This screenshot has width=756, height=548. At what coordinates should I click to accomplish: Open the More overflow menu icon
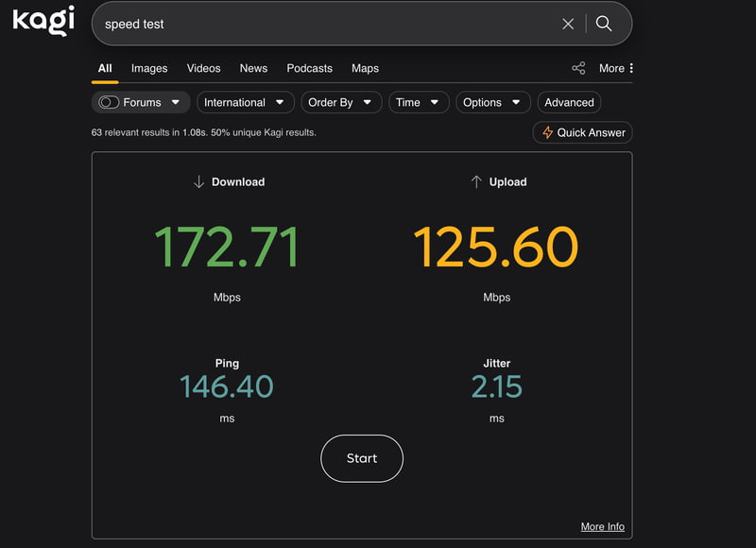pos(630,68)
